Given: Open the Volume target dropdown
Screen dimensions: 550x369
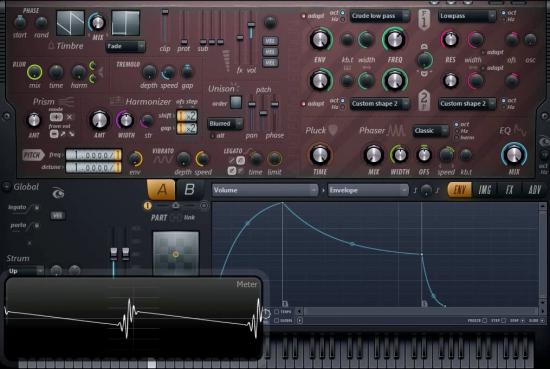Looking at the screenshot, I should [265, 190].
